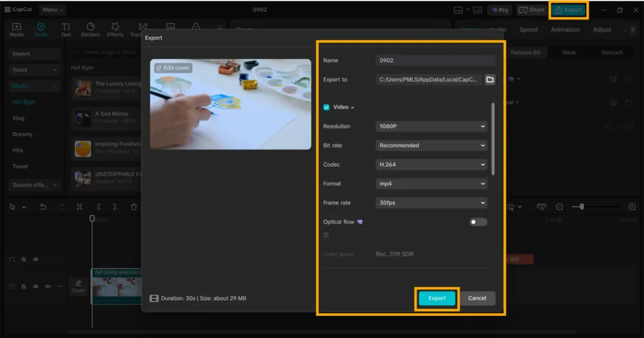Select The Luxury Lounge track thumbnail
The image size is (644, 338).
coord(82,88)
